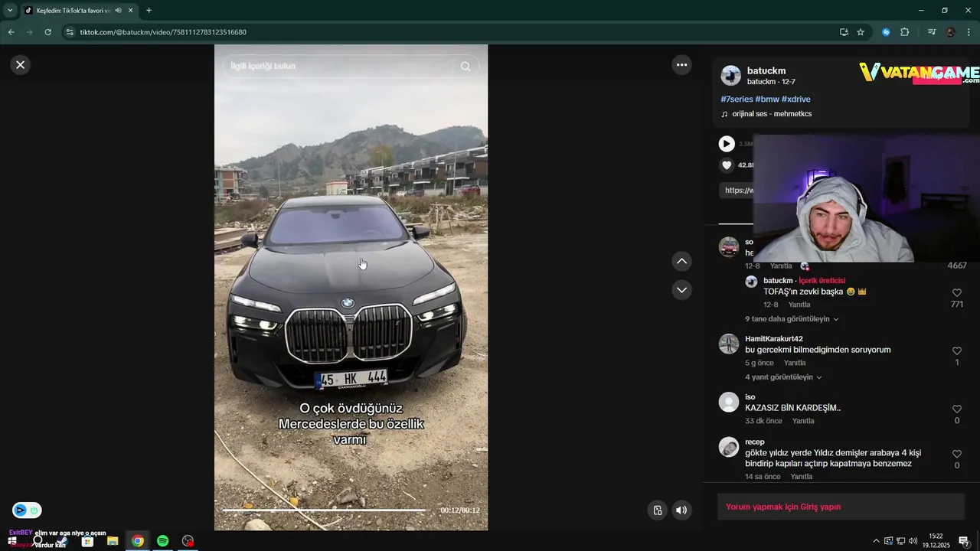Open File Explorer from taskbar
This screenshot has height=551, width=980.
pyautogui.click(x=113, y=541)
